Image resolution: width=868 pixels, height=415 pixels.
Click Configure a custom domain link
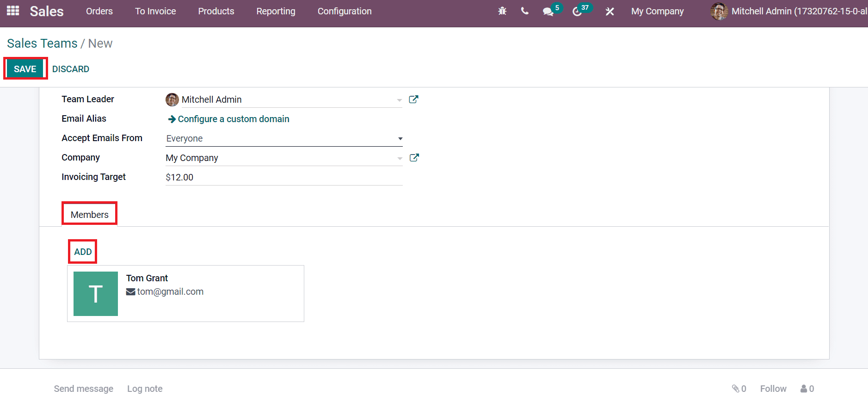(234, 119)
